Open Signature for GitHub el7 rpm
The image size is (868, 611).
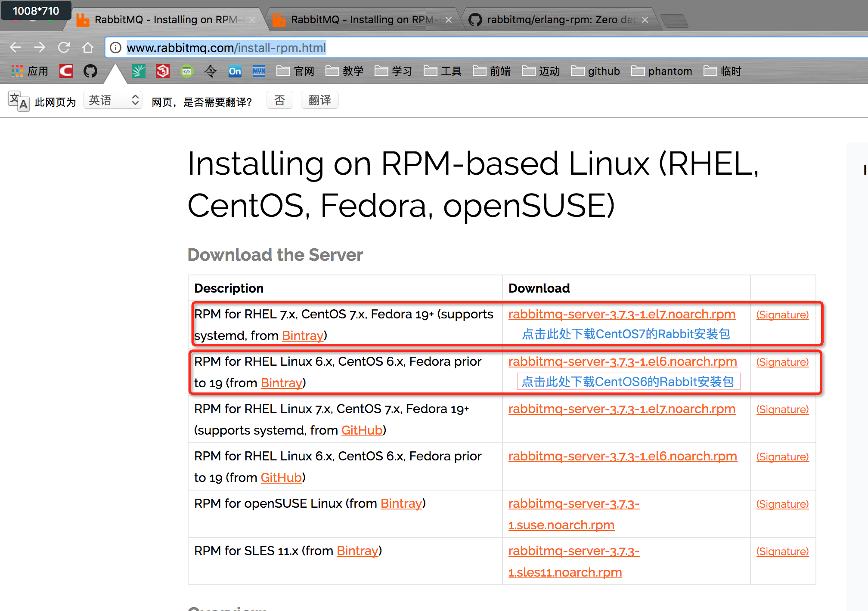(x=782, y=410)
